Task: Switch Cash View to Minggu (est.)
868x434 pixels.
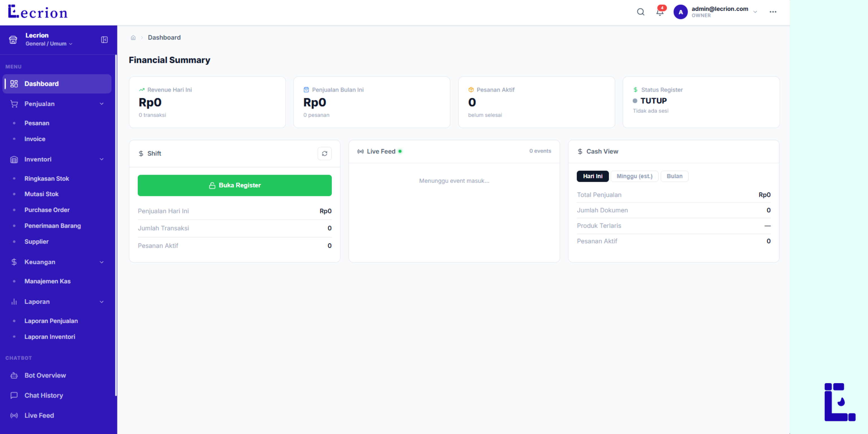Action: click(634, 176)
